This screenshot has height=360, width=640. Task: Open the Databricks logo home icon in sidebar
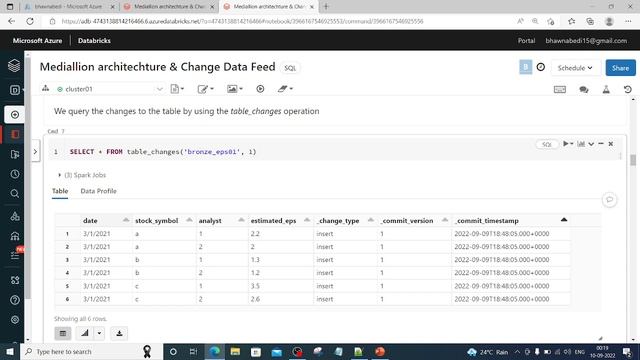point(14,65)
